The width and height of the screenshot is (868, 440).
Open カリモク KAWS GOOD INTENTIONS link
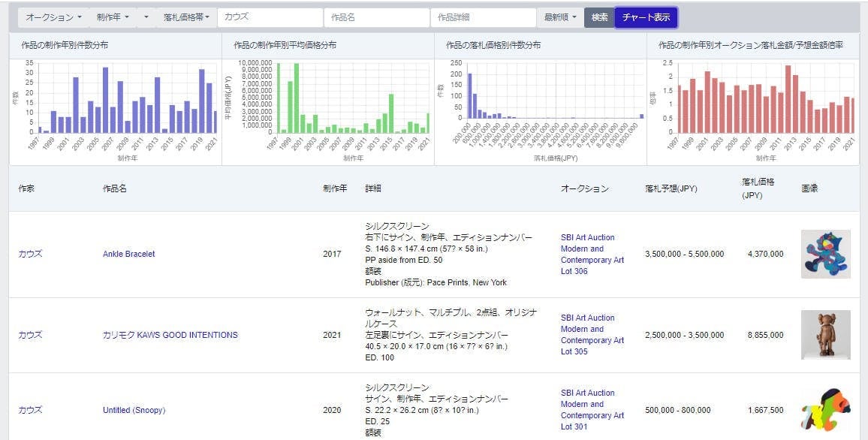click(x=170, y=335)
